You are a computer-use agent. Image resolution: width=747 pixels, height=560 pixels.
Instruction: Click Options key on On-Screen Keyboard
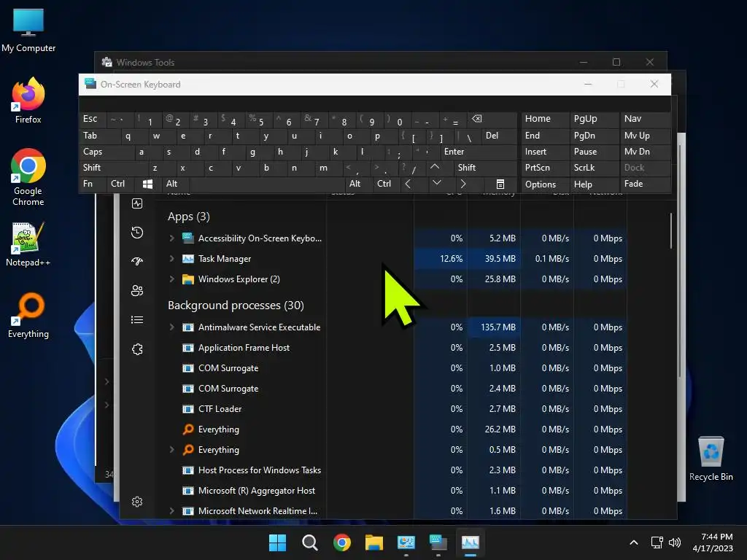pyautogui.click(x=545, y=184)
